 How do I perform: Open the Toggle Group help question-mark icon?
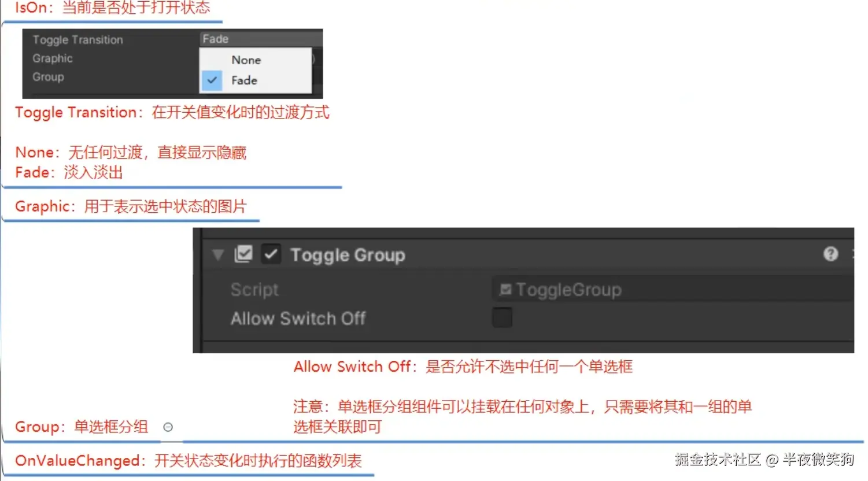(830, 254)
